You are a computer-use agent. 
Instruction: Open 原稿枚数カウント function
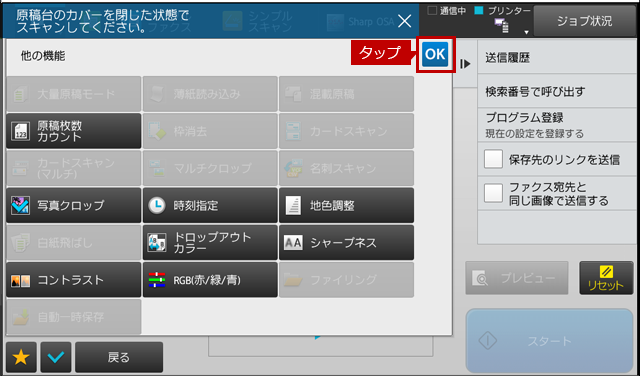tap(73, 131)
